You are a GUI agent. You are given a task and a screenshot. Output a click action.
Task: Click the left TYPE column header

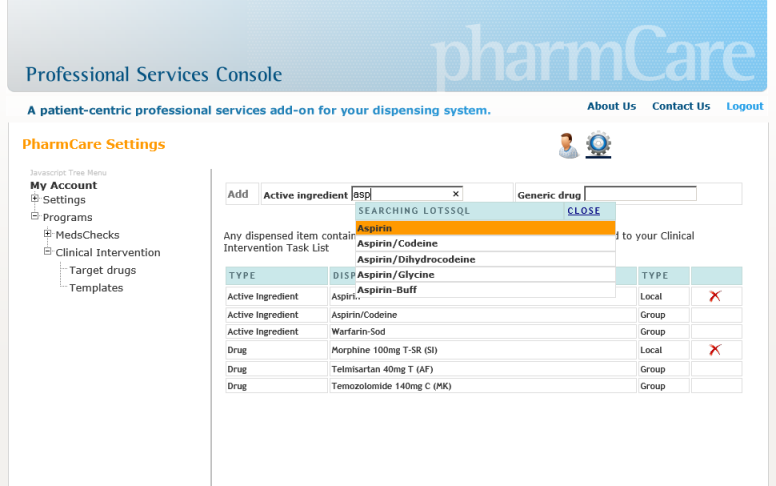[x=277, y=276]
